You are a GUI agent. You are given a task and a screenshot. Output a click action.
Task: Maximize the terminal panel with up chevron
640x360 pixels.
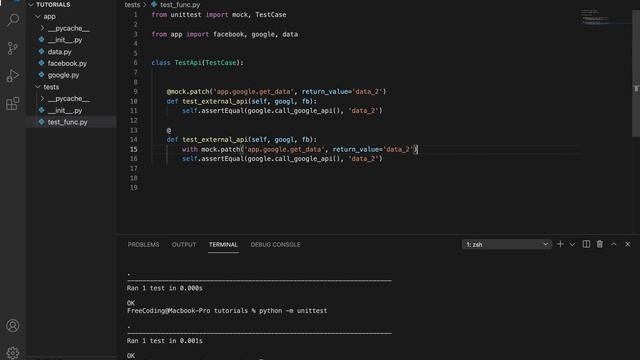pyautogui.click(x=613, y=244)
